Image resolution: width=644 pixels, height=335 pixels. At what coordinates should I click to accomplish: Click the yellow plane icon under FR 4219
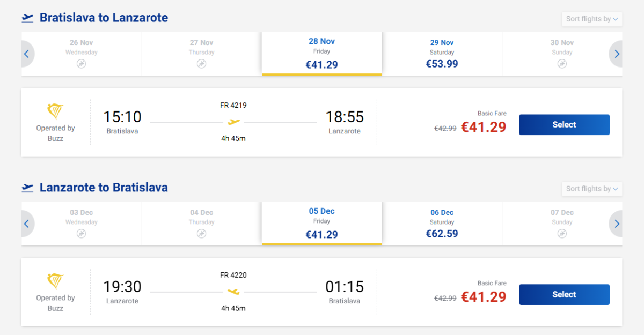pos(233,122)
